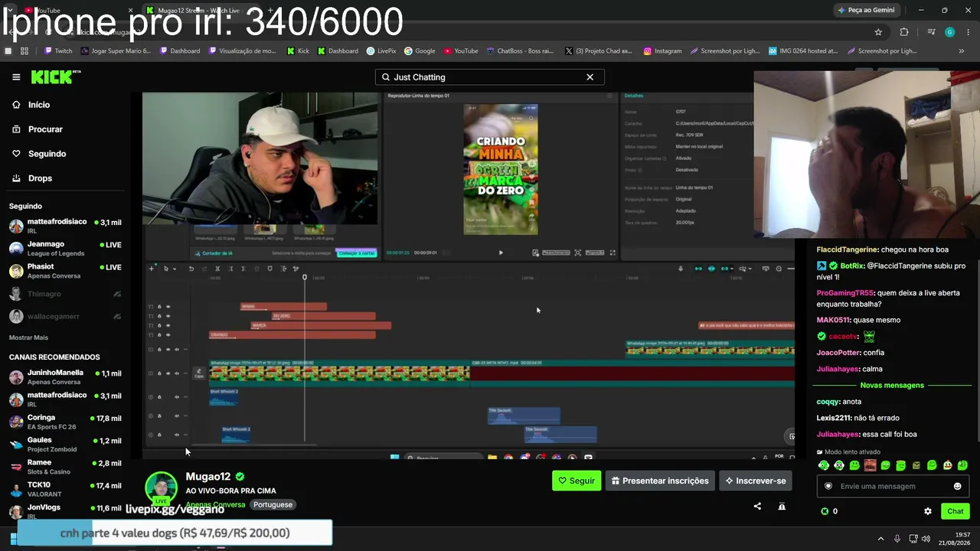Click chat username JoacoPotter
980x551 pixels.
[839, 353]
